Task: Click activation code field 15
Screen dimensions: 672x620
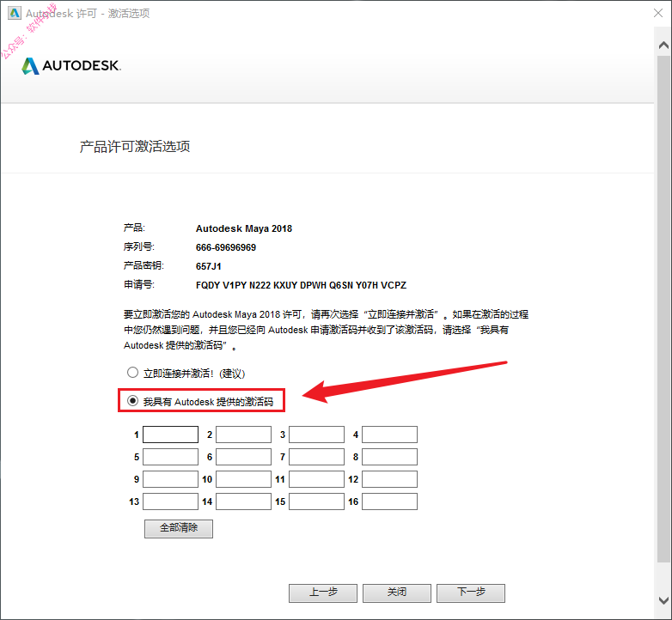Action: tap(317, 501)
